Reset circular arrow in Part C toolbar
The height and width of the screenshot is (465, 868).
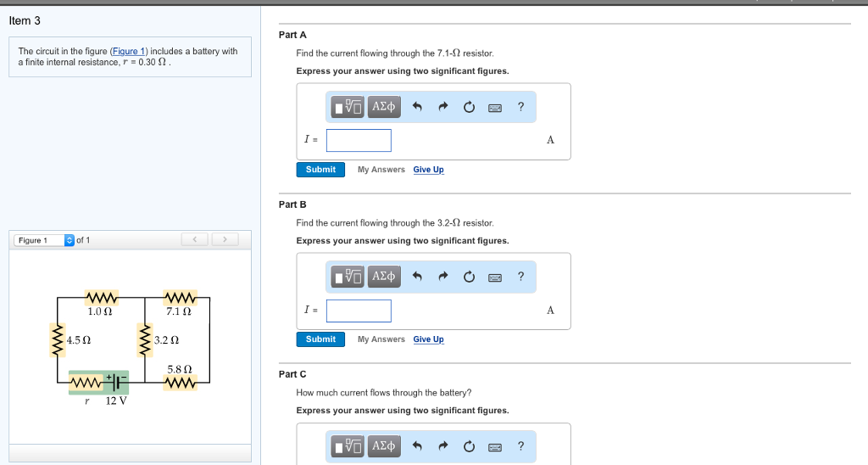(469, 446)
